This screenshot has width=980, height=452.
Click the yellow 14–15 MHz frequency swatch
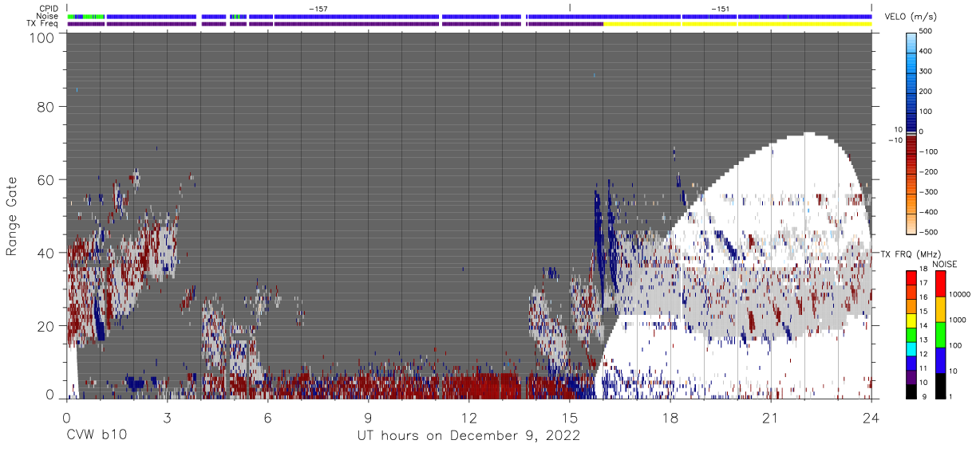coord(911,320)
